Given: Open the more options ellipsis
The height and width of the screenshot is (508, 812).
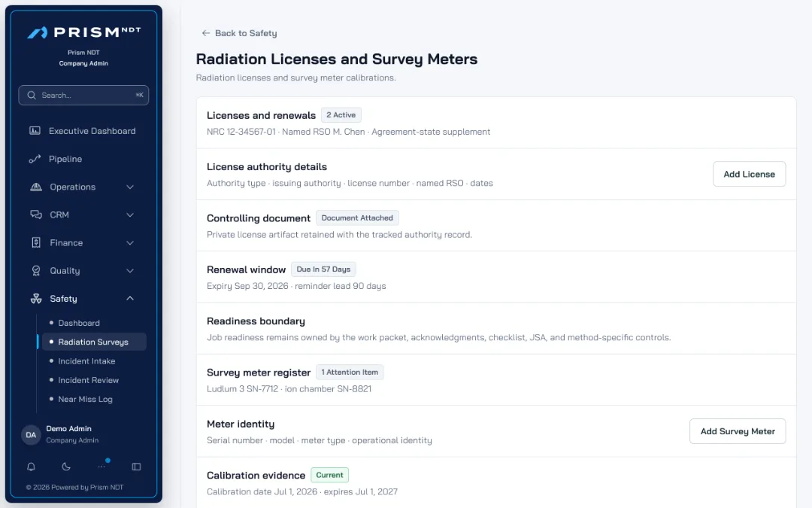Looking at the screenshot, I should pyautogui.click(x=101, y=467).
